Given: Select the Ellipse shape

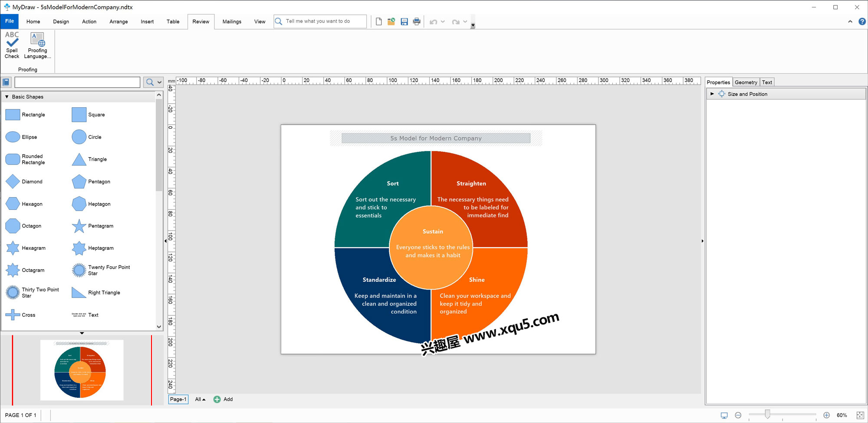Looking at the screenshot, I should click(21, 137).
